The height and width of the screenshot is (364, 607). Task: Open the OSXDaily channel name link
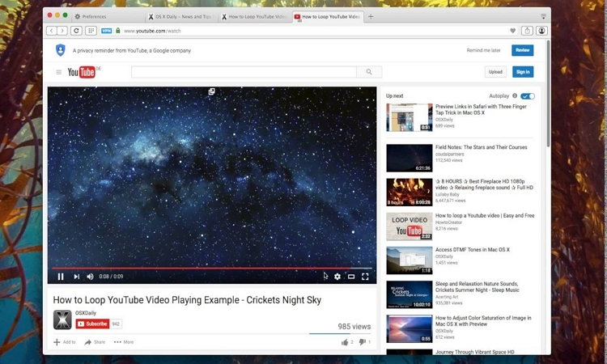(86, 312)
